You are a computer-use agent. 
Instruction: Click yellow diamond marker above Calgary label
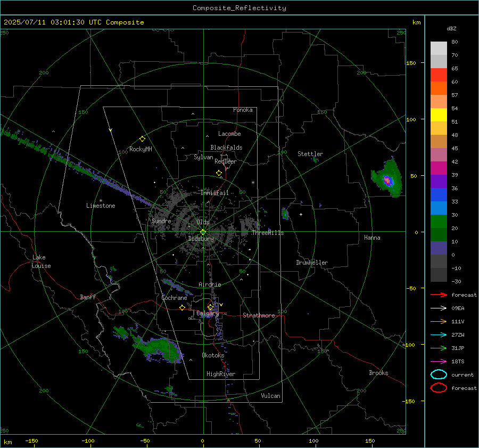click(x=210, y=307)
